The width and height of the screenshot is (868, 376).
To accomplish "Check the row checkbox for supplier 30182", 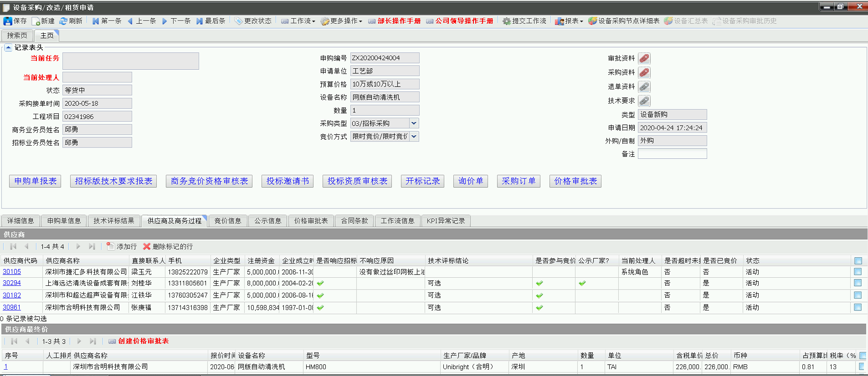I will coord(858,295).
